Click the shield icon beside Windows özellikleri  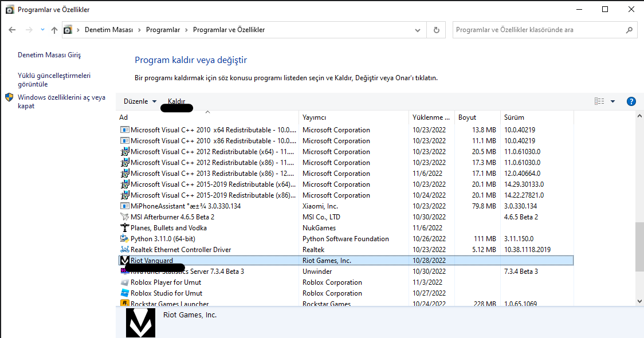(9, 97)
